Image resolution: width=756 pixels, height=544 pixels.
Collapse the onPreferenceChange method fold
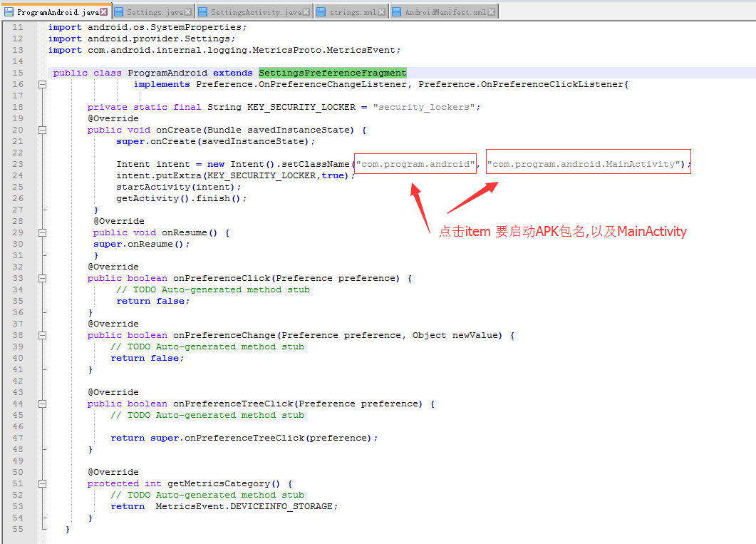tap(41, 334)
